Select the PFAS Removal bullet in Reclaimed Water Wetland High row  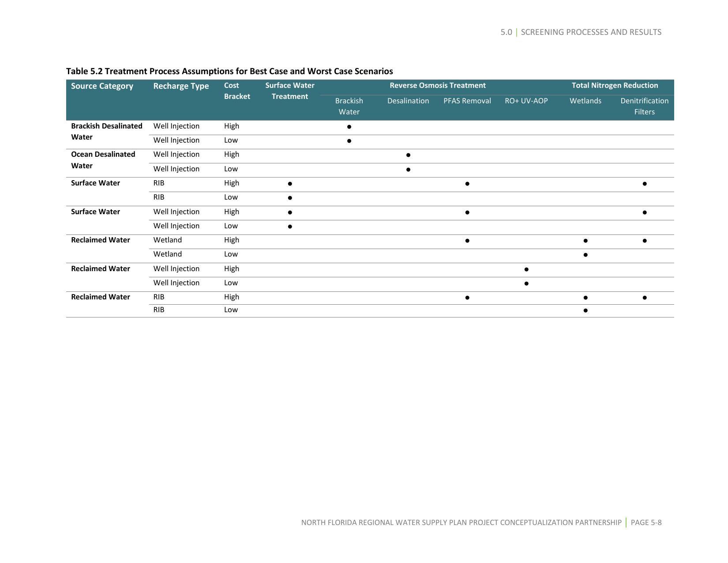467,240
